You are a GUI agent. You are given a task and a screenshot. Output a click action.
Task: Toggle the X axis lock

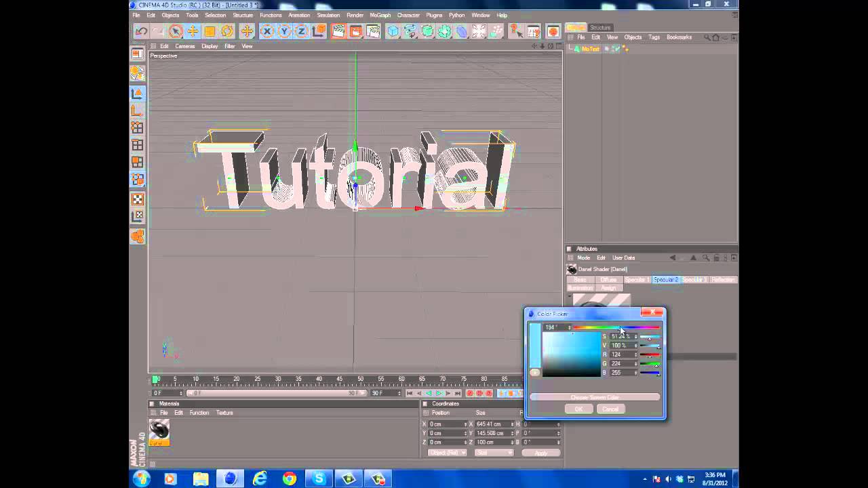[x=267, y=31]
